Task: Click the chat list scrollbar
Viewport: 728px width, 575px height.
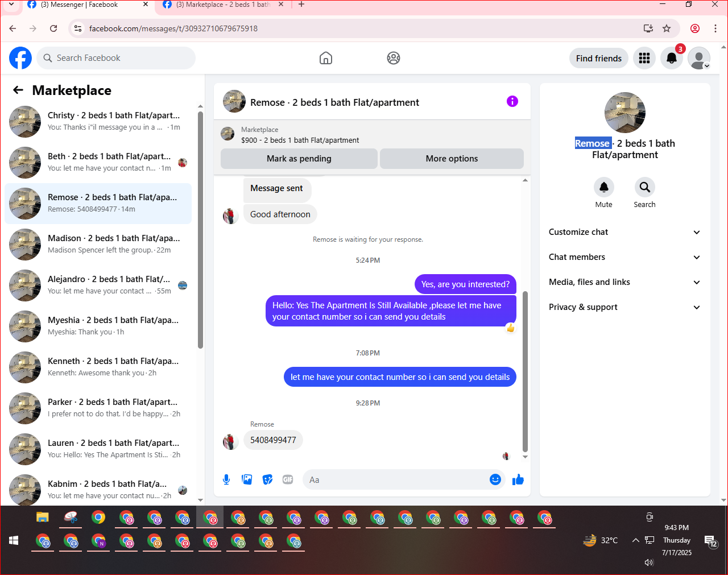Action: [x=200, y=230]
